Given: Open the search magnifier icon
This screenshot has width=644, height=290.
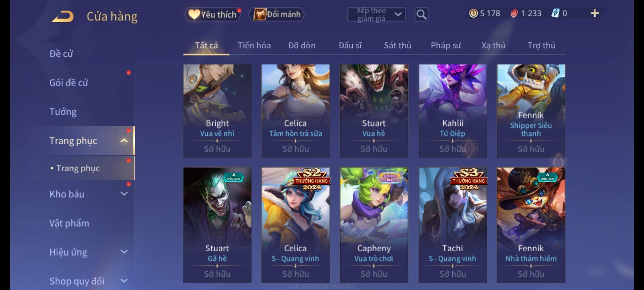Looking at the screenshot, I should click(x=421, y=14).
